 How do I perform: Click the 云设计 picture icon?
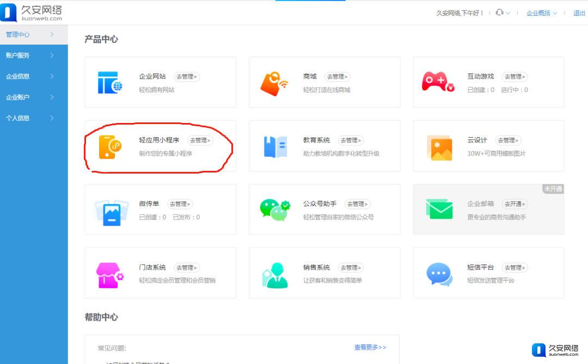(x=439, y=147)
